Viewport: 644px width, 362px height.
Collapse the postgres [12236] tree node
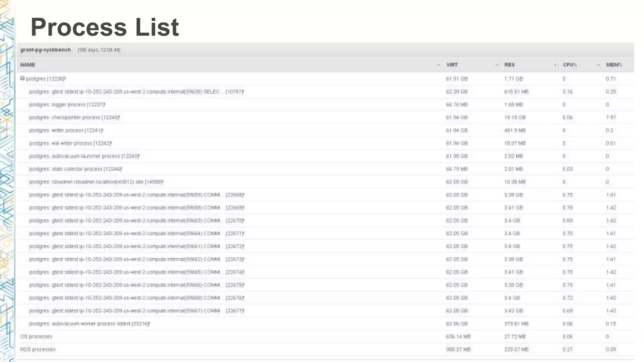pos(22,79)
